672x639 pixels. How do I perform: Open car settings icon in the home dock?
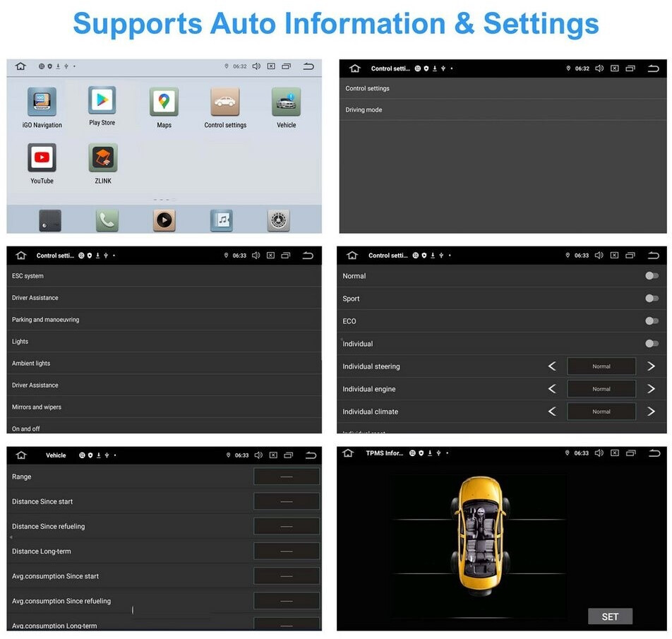click(279, 220)
